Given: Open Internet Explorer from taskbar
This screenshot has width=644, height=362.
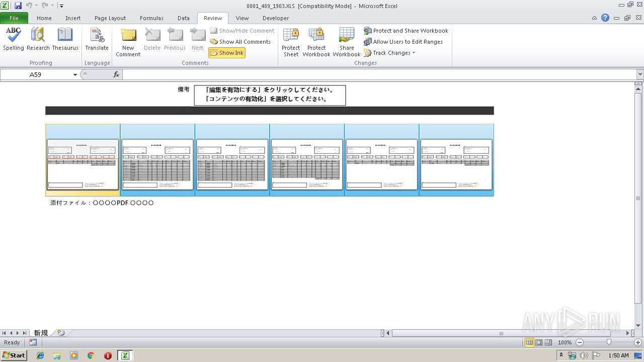Looking at the screenshot, I should coord(40,355).
